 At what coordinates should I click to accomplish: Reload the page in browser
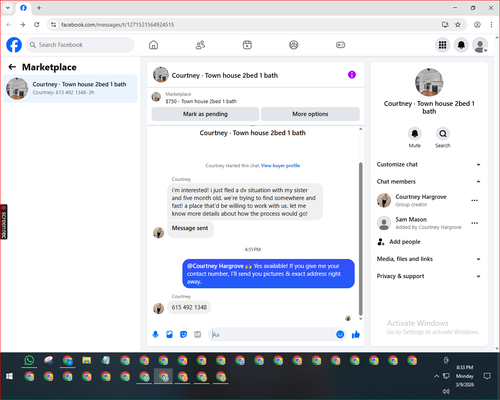coord(37,25)
